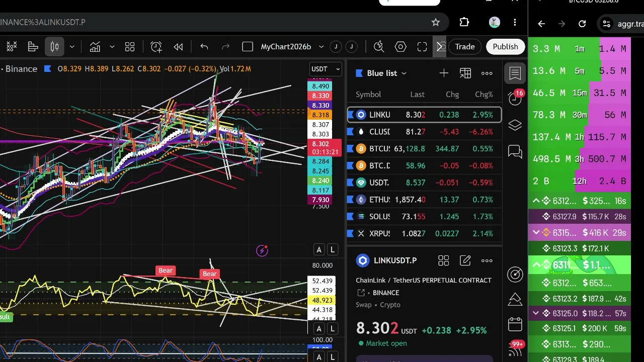Screen dimensions: 644x362
Task: Open the chats speech-bubble icon
Action: 515,151
